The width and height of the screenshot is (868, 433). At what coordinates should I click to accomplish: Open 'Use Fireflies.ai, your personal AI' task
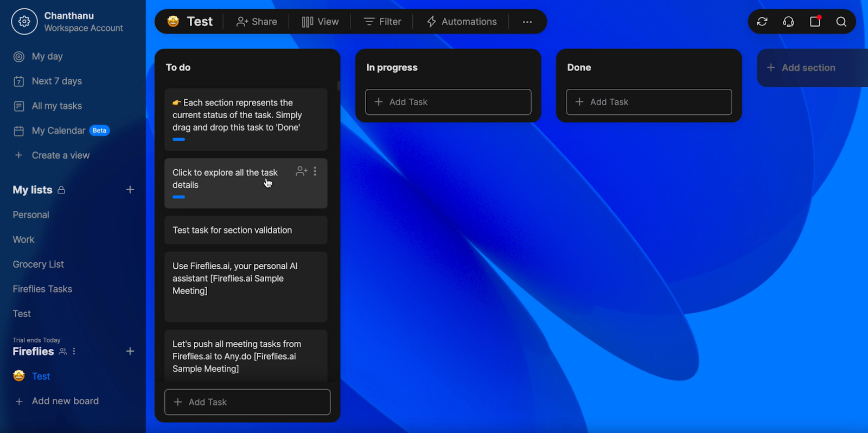(246, 287)
